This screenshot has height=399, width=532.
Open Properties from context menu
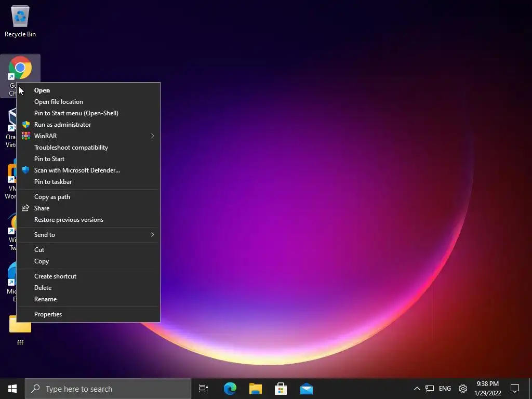point(88,314)
